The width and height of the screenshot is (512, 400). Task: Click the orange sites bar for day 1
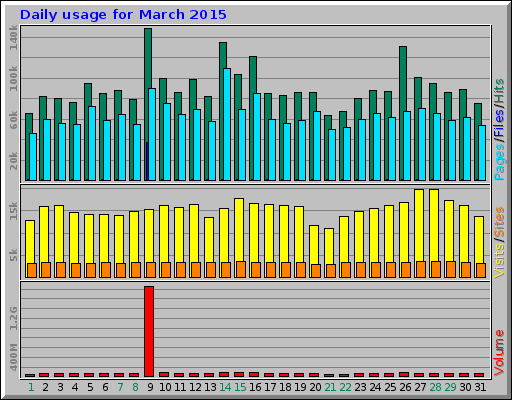[32, 271]
